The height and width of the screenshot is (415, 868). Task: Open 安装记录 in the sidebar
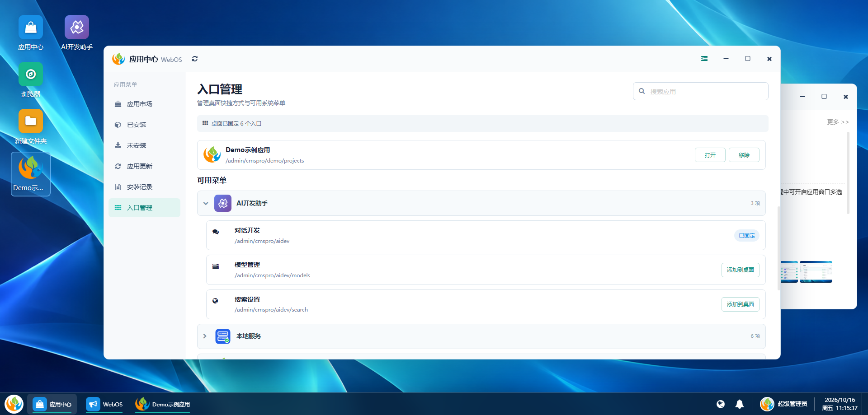[144, 187]
